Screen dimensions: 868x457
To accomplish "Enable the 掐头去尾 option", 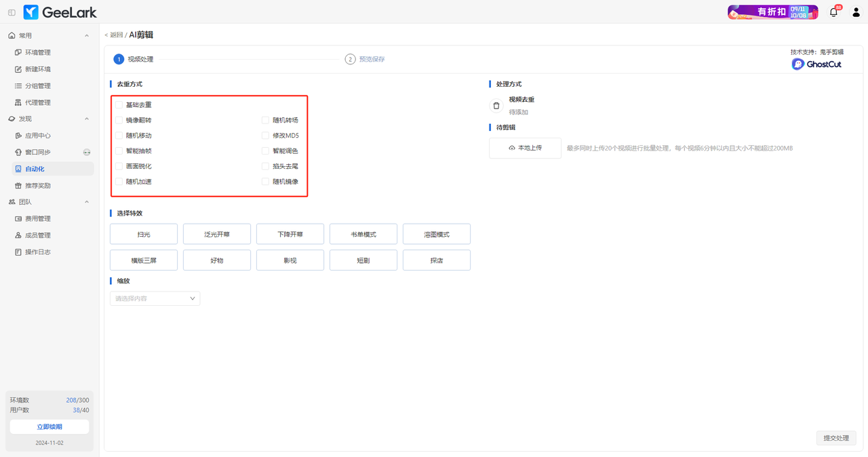I will pyautogui.click(x=265, y=166).
